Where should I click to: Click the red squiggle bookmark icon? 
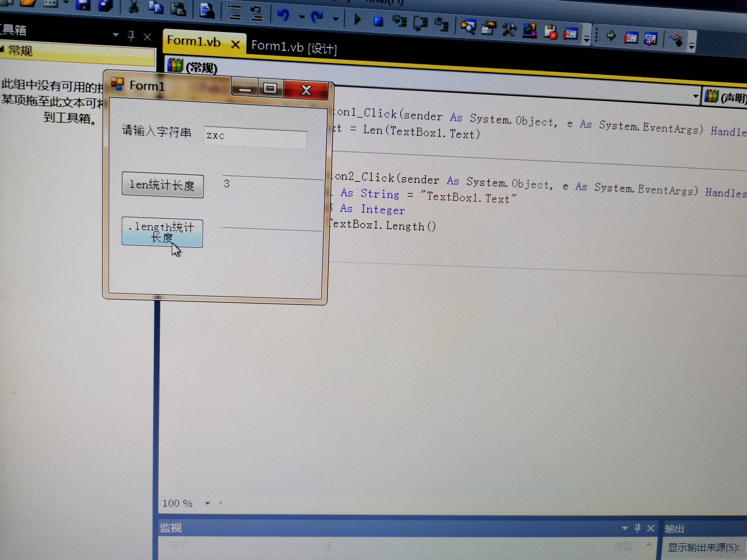(x=676, y=40)
